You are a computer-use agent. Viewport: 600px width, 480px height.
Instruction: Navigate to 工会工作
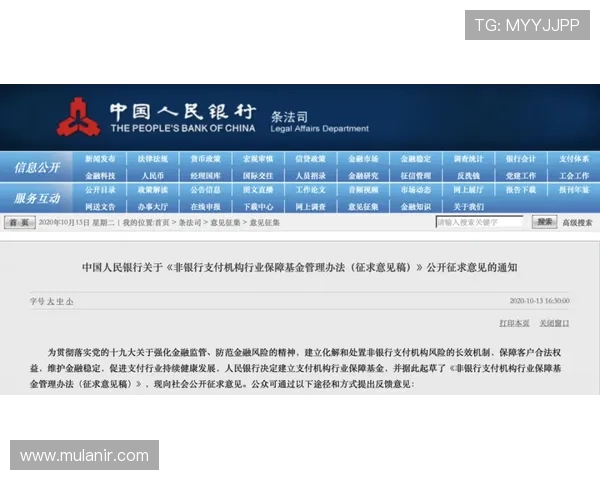[x=574, y=176]
